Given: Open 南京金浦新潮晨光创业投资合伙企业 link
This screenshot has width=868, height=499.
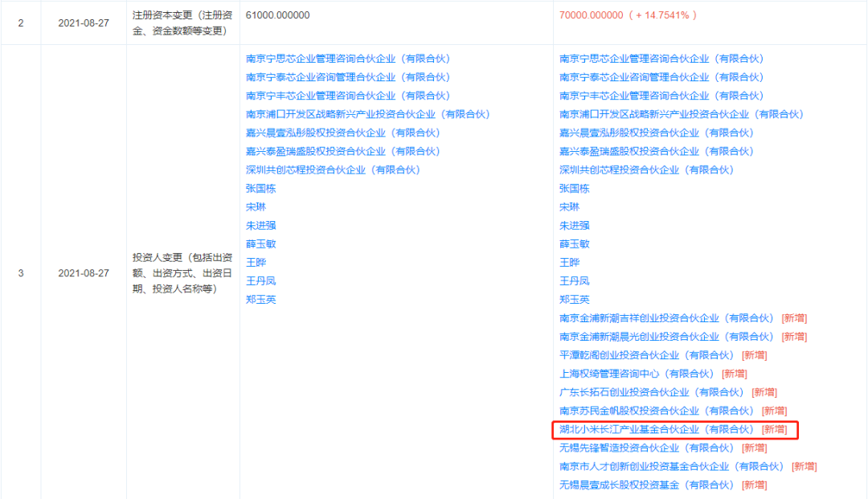Looking at the screenshot, I should point(666,337).
